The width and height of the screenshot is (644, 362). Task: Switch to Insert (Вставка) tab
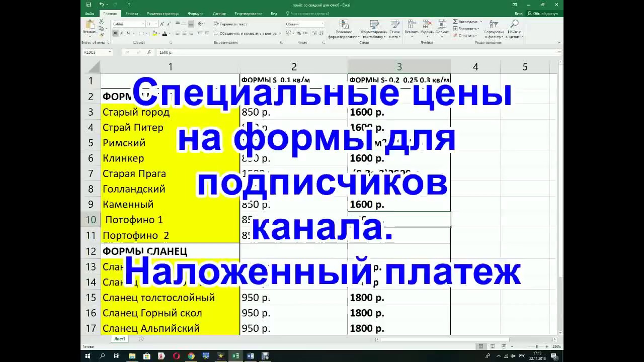[x=132, y=14]
